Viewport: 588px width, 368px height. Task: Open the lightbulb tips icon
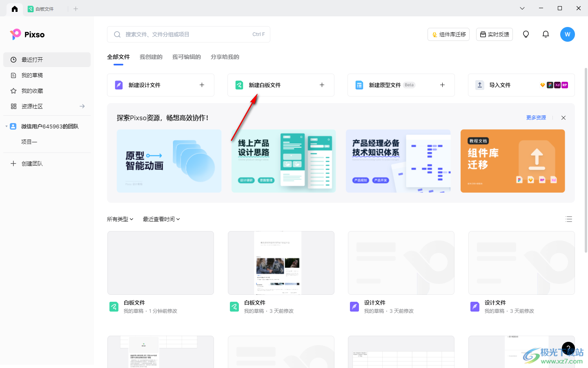[x=526, y=34]
